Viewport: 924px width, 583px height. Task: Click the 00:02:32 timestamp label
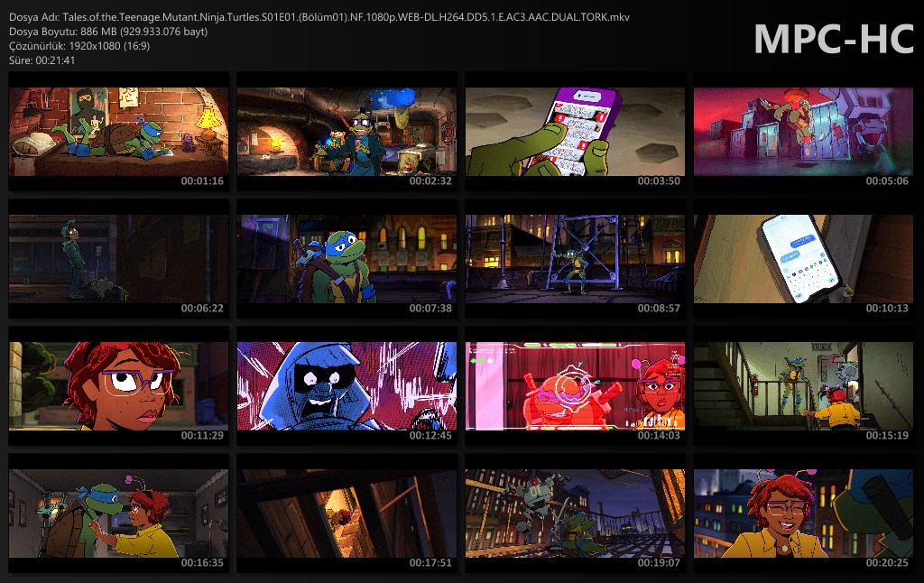[430, 181]
